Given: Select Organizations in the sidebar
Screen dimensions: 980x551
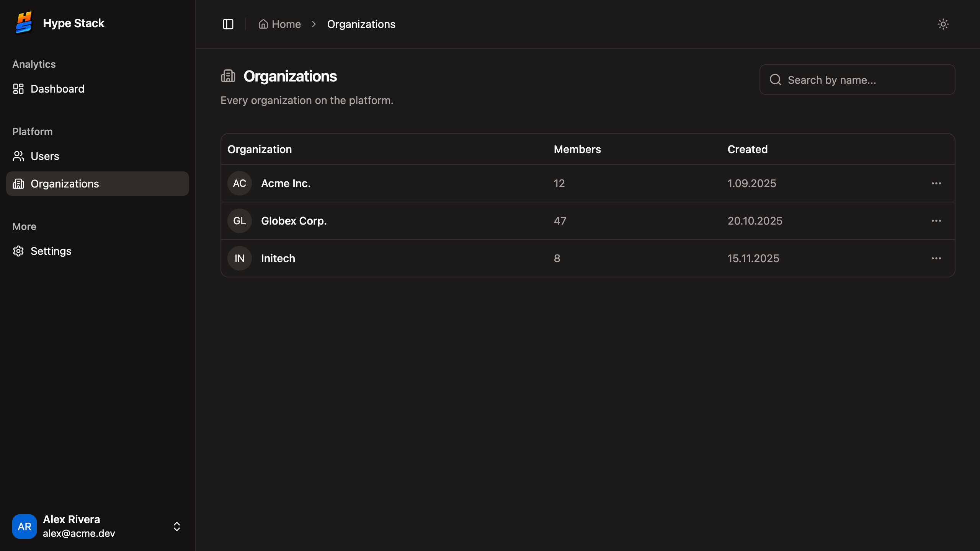Looking at the screenshot, I should coord(98,184).
